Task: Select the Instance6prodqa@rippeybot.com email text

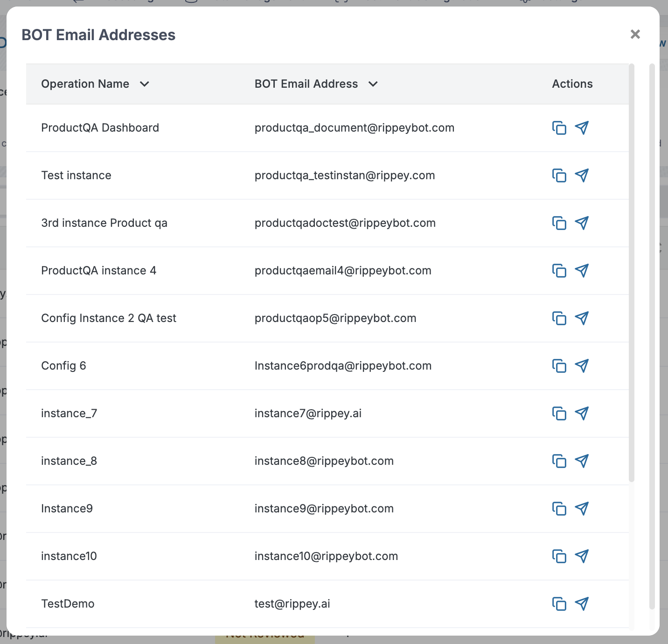Action: tap(343, 366)
